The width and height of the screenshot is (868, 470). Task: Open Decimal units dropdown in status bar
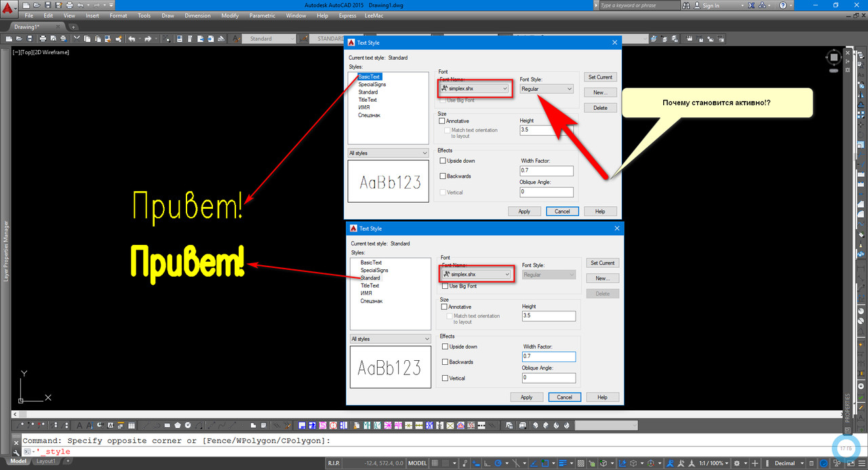point(790,463)
